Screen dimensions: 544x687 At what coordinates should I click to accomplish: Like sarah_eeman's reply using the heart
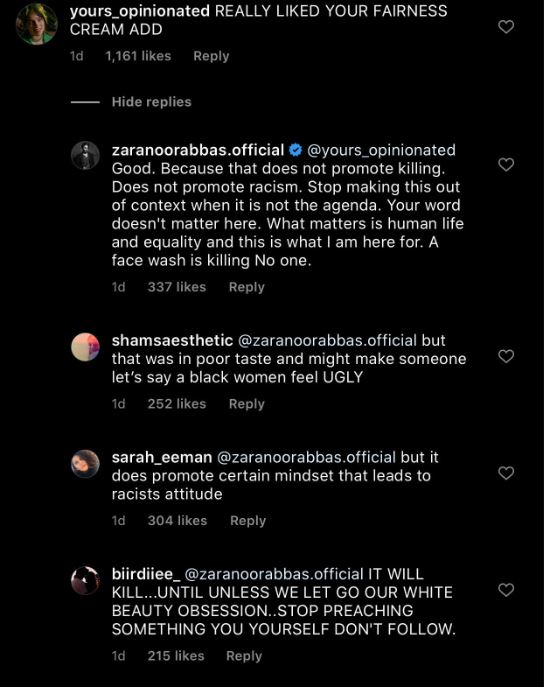coord(506,473)
